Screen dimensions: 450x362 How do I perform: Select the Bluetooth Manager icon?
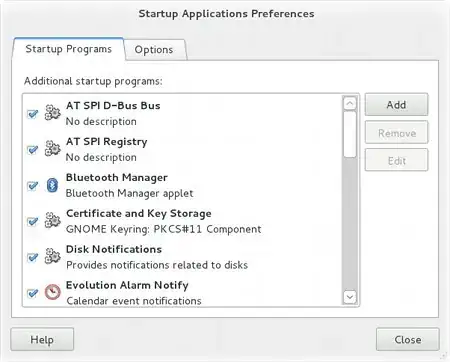pos(52,185)
